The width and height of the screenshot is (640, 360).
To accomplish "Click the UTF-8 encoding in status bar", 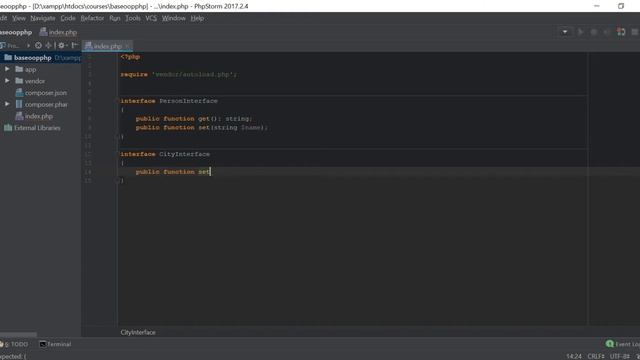I will coord(620,356).
